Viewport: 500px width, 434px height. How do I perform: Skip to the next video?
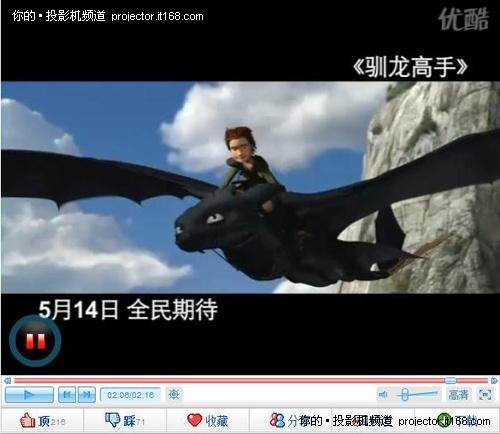(87, 395)
